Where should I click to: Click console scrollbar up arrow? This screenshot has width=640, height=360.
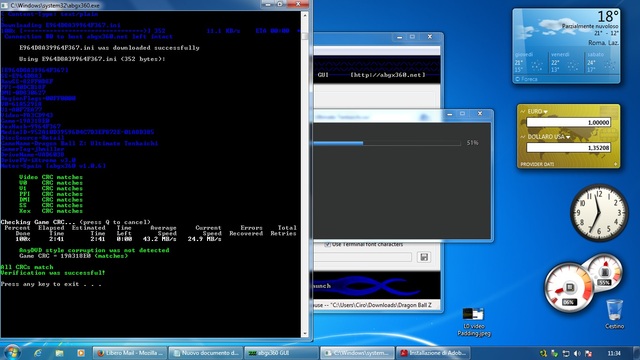(x=304, y=15)
